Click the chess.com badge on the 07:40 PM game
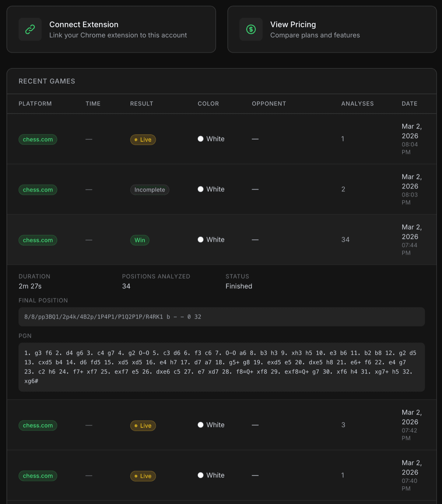442x504 pixels. click(38, 476)
